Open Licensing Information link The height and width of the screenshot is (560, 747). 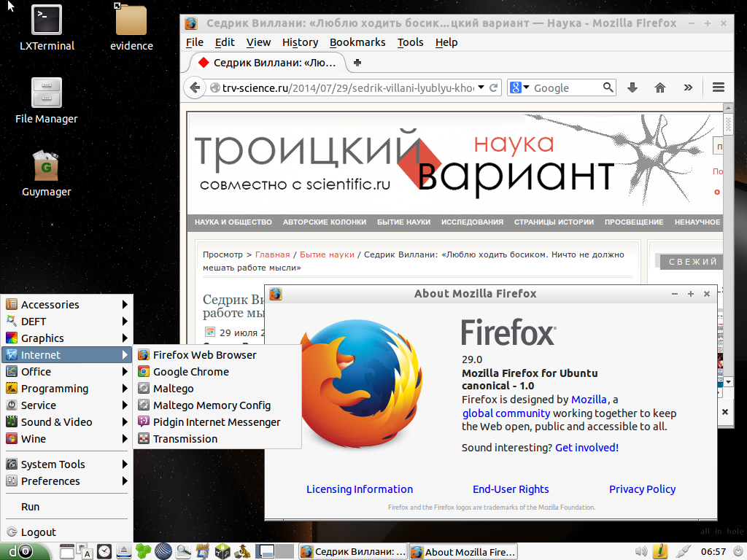[x=360, y=489]
